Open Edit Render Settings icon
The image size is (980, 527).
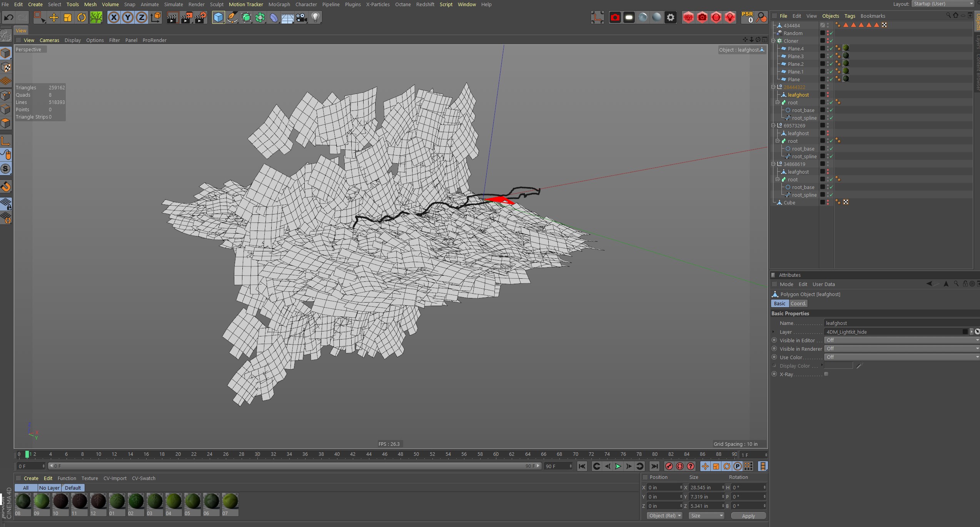click(x=200, y=17)
